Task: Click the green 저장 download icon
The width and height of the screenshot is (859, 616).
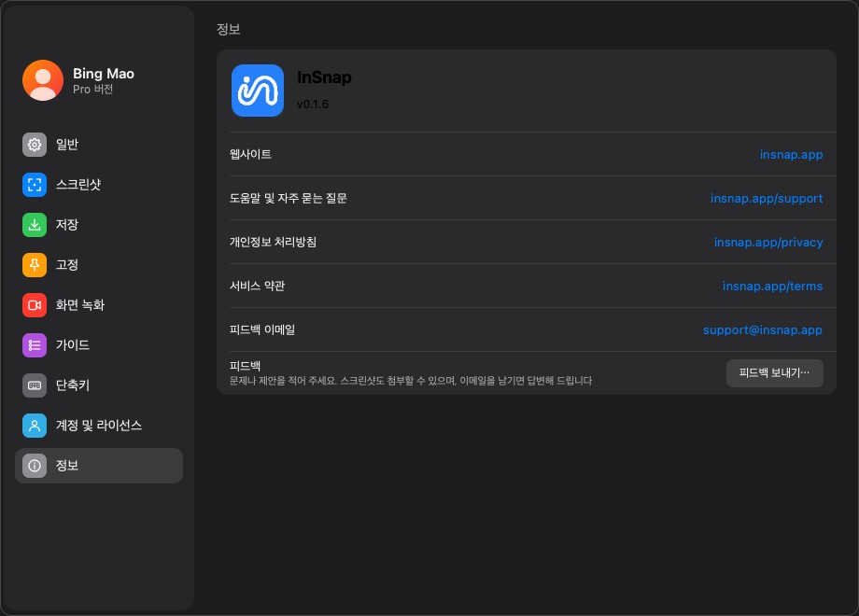Action: click(x=35, y=225)
